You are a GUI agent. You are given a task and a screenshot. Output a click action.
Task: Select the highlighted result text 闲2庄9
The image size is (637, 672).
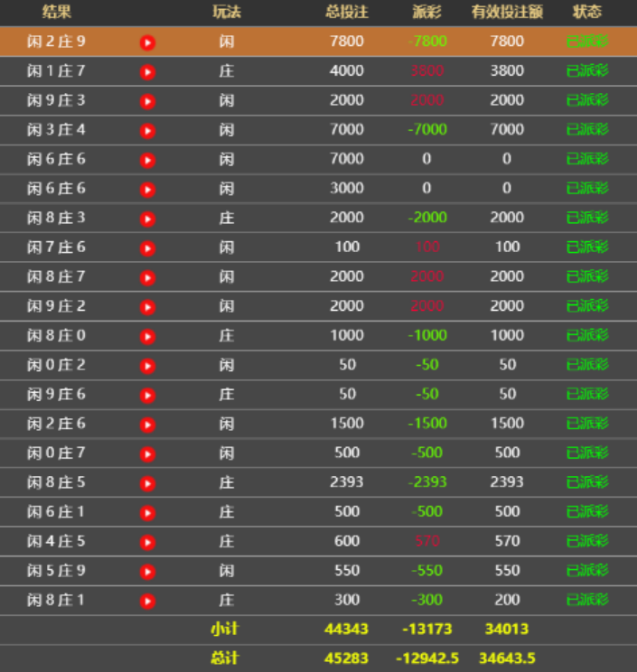click(x=56, y=42)
